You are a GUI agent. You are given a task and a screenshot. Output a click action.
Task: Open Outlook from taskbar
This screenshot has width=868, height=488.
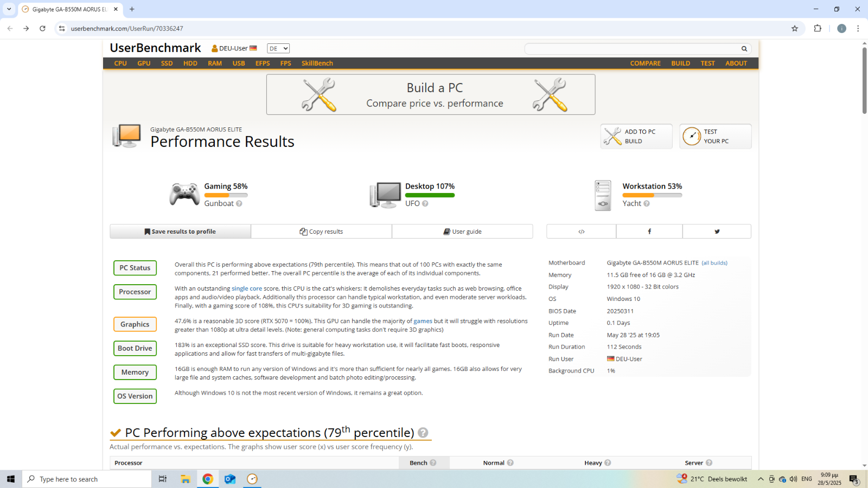pos(230,479)
